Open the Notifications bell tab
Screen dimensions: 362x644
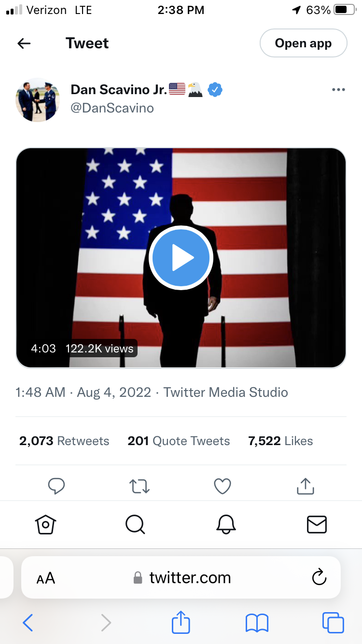[226, 524]
